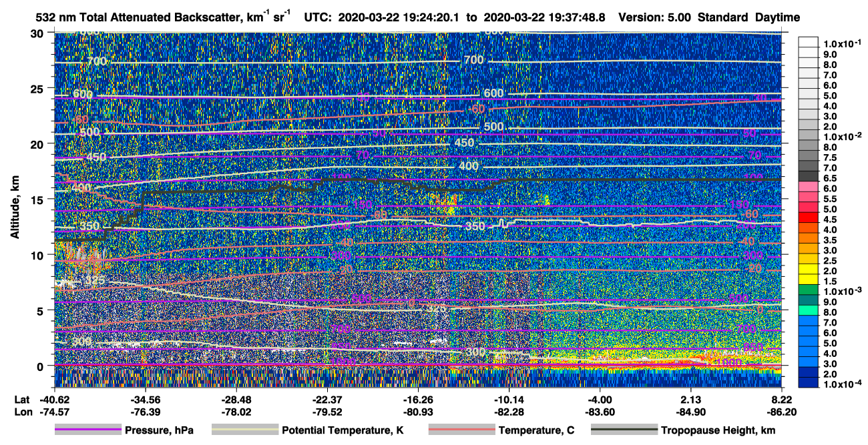The height and width of the screenshot is (445, 868).
Task: Click the Potential Temperature legend line sample
Action: [245, 430]
